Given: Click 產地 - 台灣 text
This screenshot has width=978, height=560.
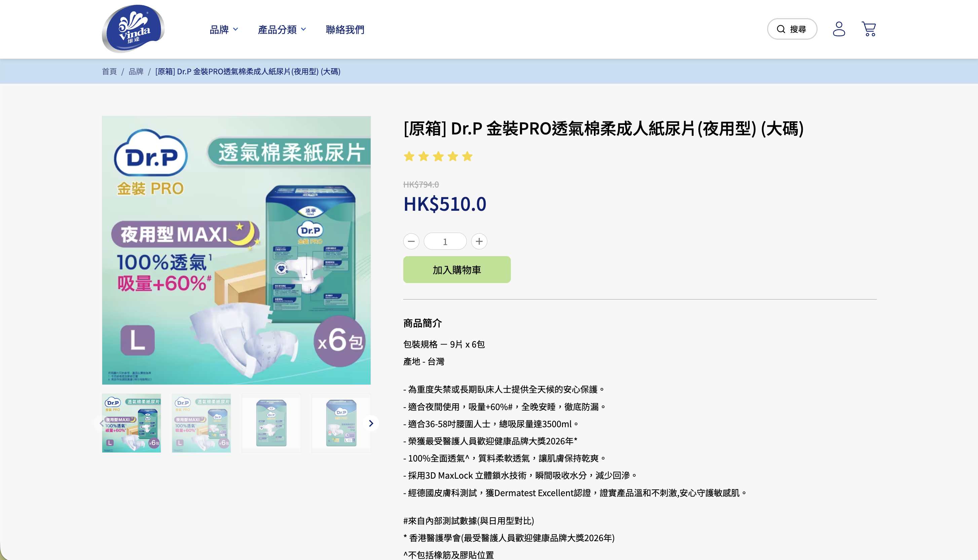Looking at the screenshot, I should pos(424,362).
